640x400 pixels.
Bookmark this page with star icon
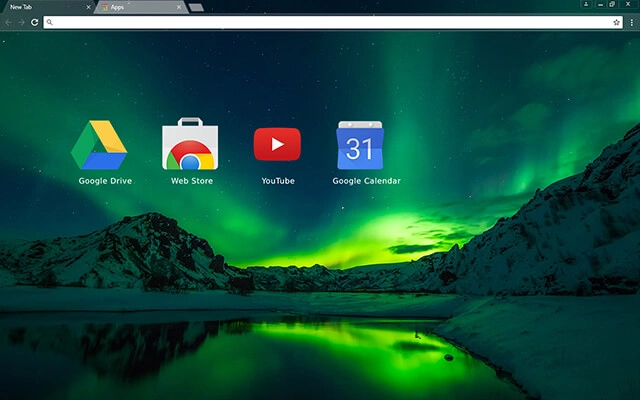pyautogui.click(x=616, y=22)
